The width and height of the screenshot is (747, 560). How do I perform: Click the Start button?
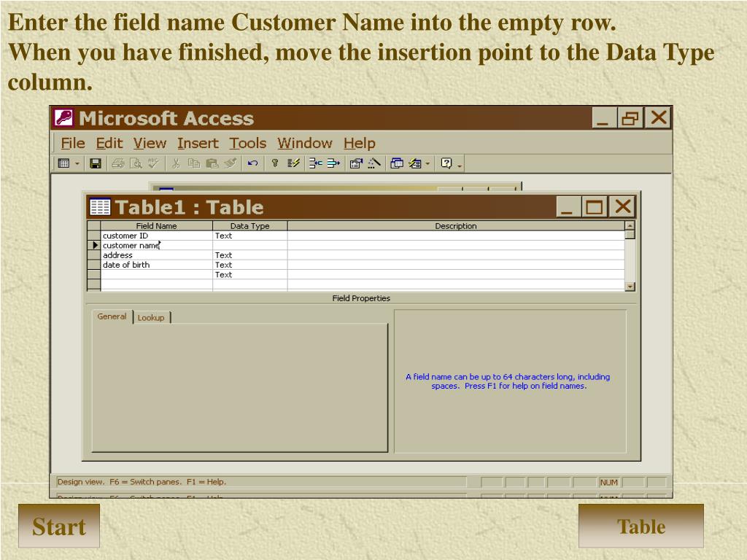coord(59,526)
